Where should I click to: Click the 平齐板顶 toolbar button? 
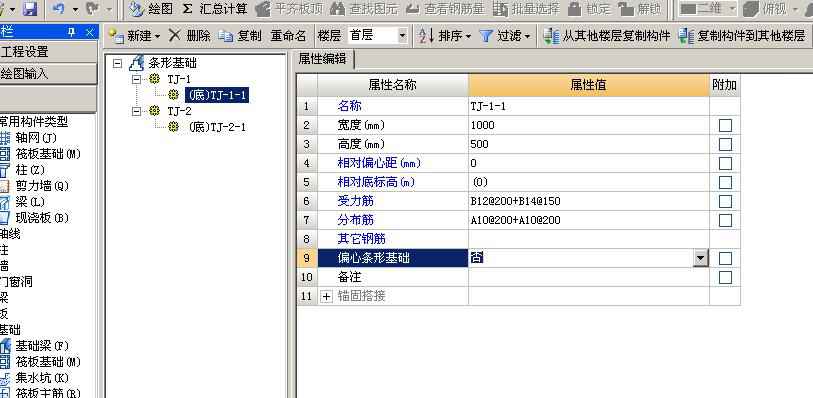click(290, 9)
